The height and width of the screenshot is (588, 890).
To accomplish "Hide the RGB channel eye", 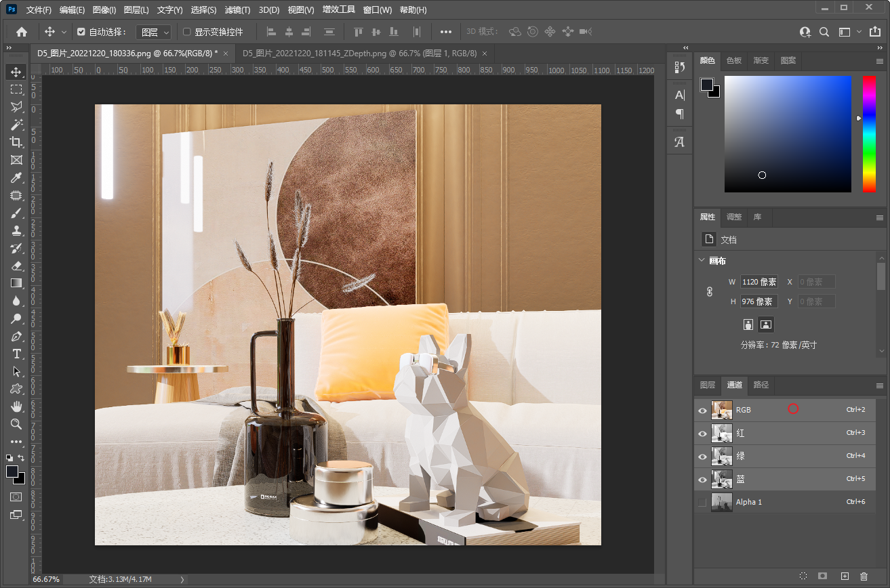I will coord(702,410).
